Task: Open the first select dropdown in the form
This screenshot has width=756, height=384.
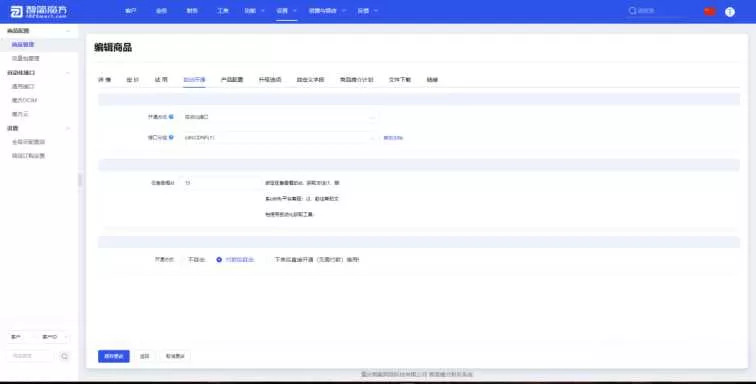Action: click(279, 117)
